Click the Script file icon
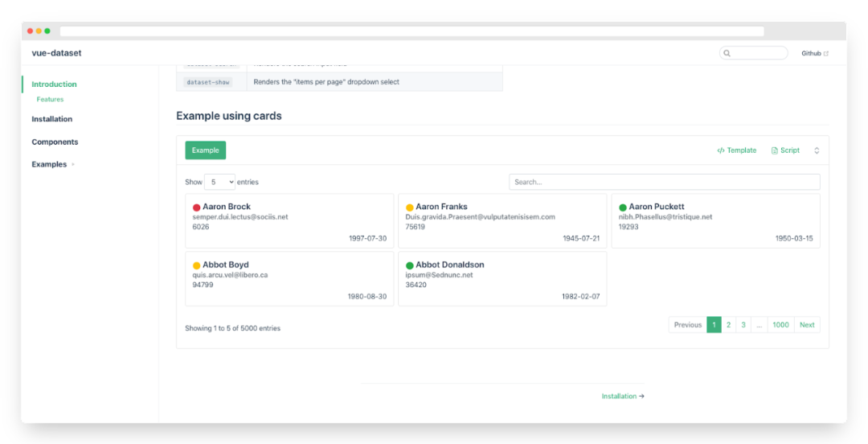The height and width of the screenshot is (444, 868). tap(775, 150)
